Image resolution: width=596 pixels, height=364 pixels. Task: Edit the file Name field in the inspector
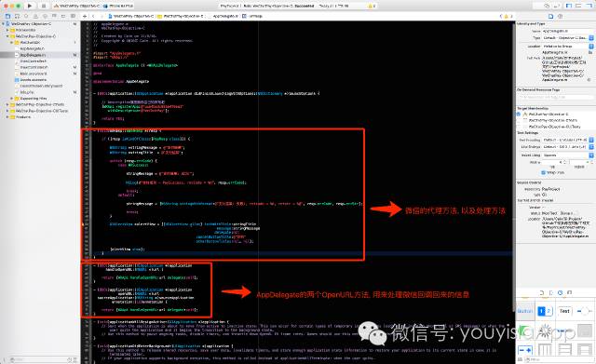[x=567, y=31]
